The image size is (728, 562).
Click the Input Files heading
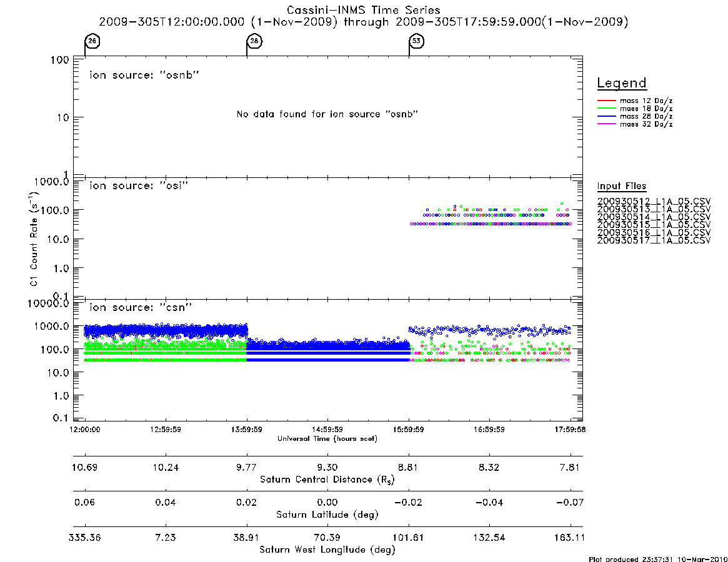pyautogui.click(x=622, y=186)
